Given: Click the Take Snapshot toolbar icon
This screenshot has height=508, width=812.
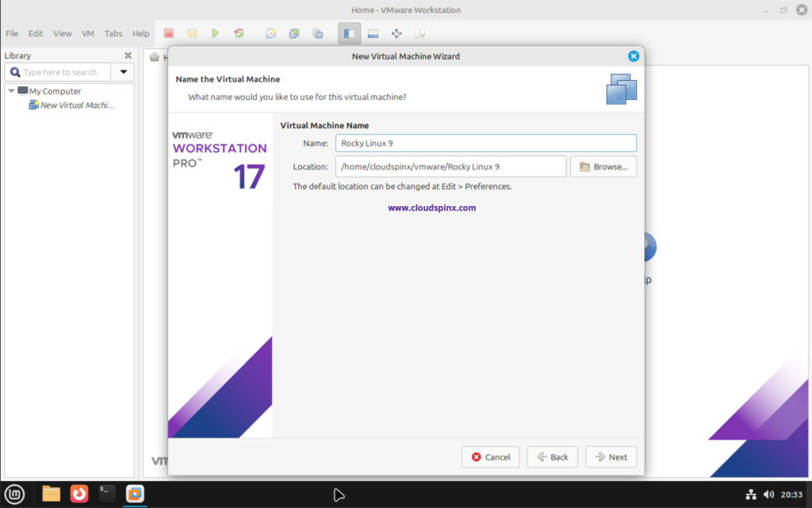Looking at the screenshot, I should (270, 33).
